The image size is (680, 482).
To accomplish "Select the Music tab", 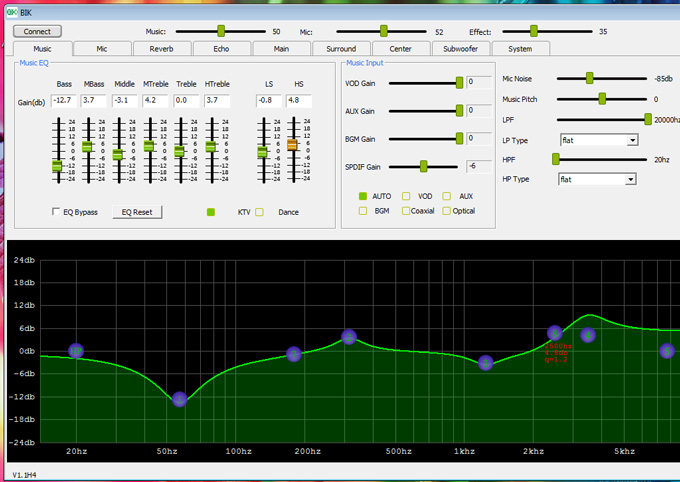I will click(x=42, y=49).
